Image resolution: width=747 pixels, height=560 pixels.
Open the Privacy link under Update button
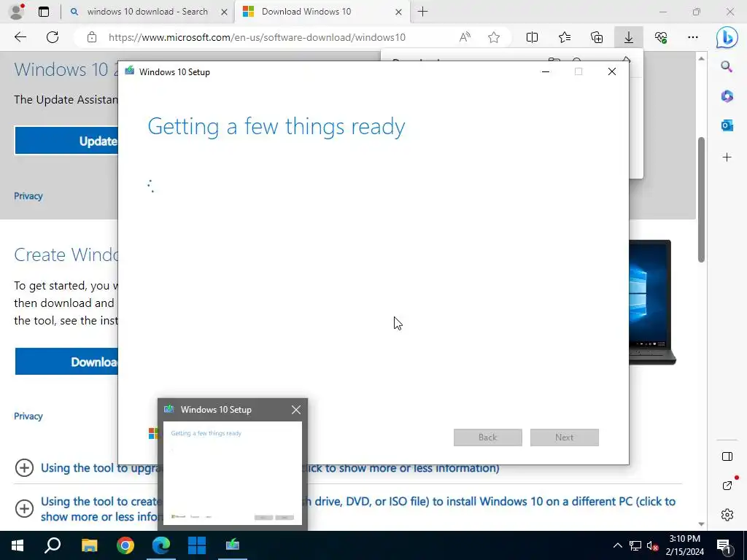coord(28,195)
